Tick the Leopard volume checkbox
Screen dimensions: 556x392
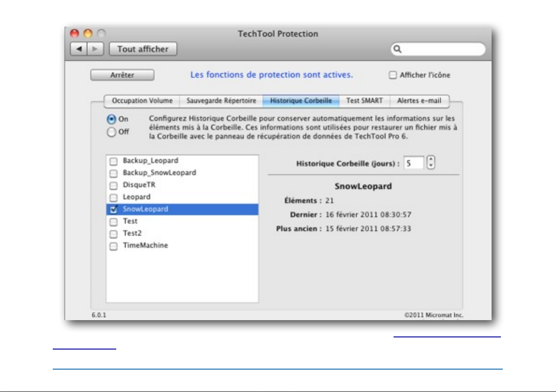pyautogui.click(x=113, y=197)
